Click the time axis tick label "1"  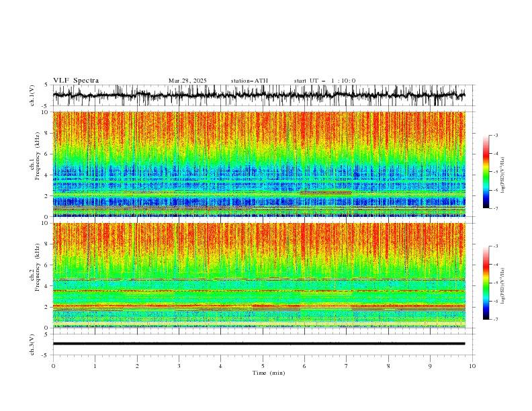coord(95,366)
